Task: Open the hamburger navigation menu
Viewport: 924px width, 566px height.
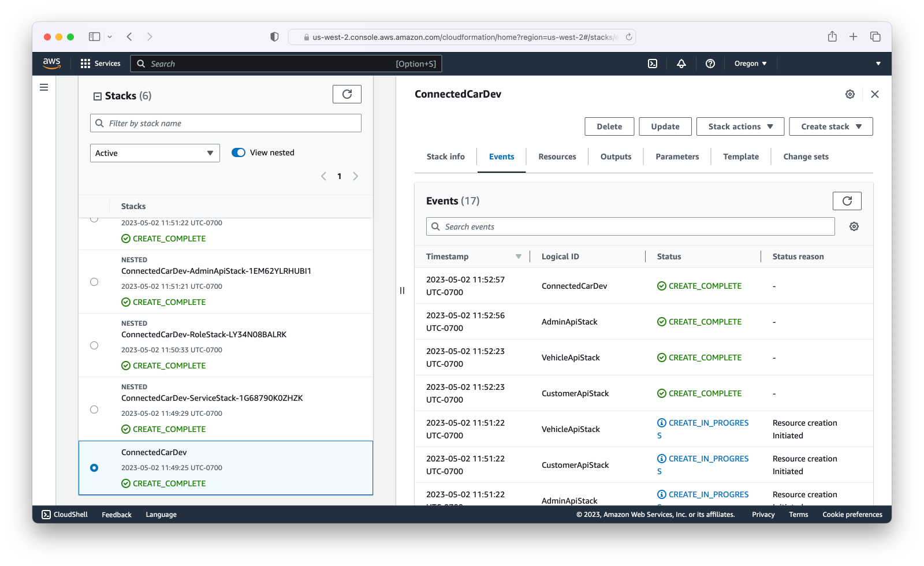Action: click(x=44, y=87)
